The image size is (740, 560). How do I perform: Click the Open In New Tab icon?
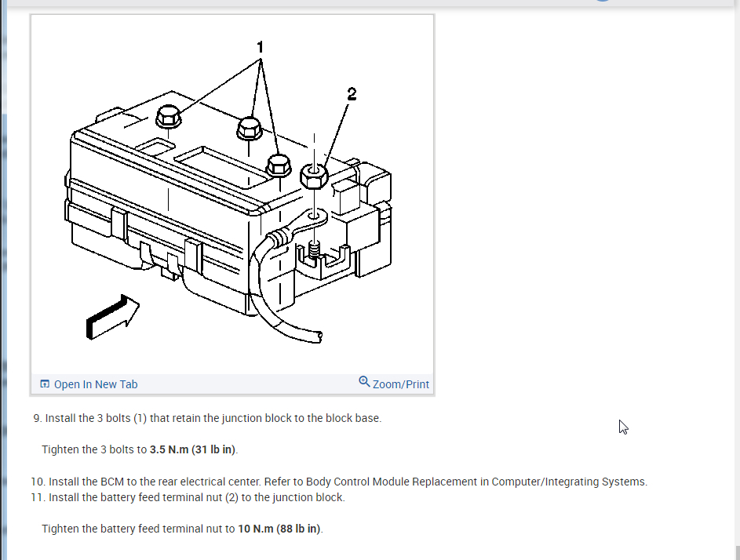45,384
